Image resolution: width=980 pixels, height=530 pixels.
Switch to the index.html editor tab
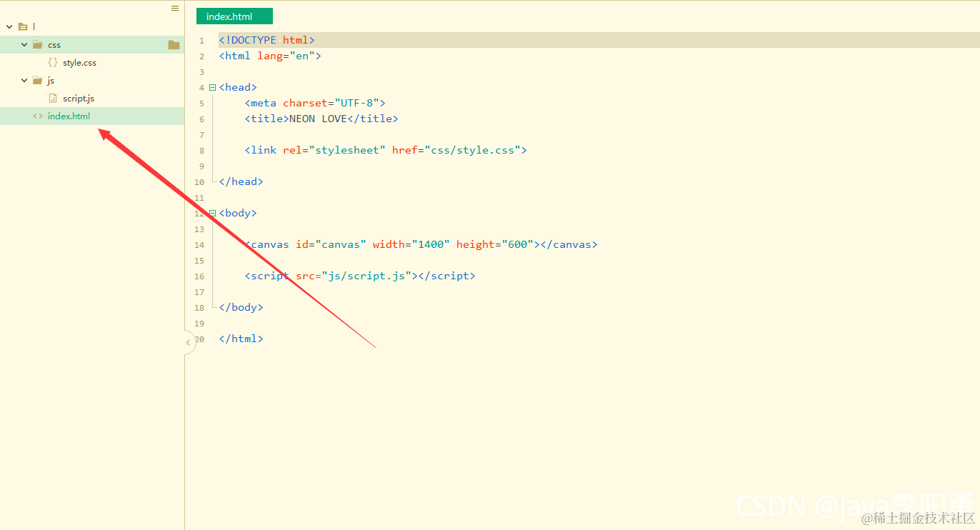click(234, 16)
